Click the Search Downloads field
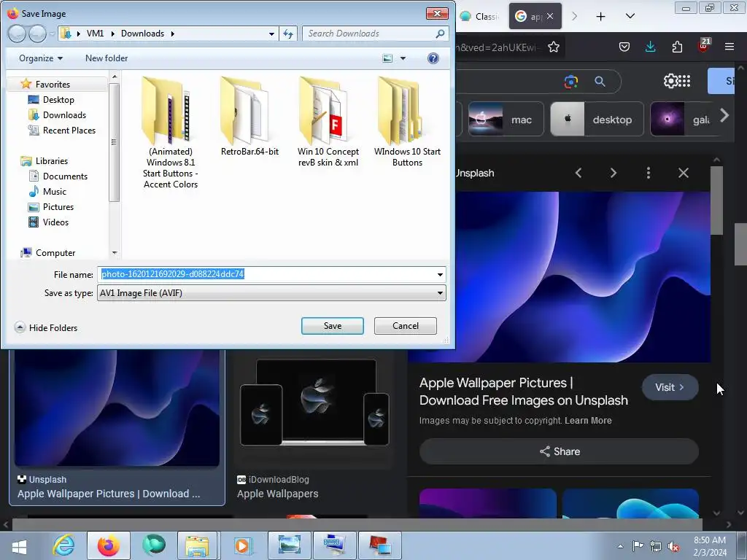The image size is (747, 560). click(376, 34)
